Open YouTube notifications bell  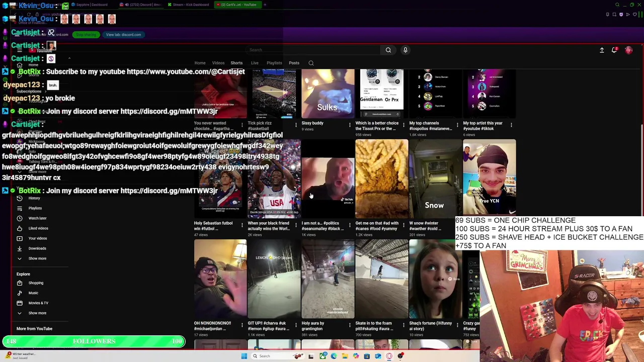(614, 50)
